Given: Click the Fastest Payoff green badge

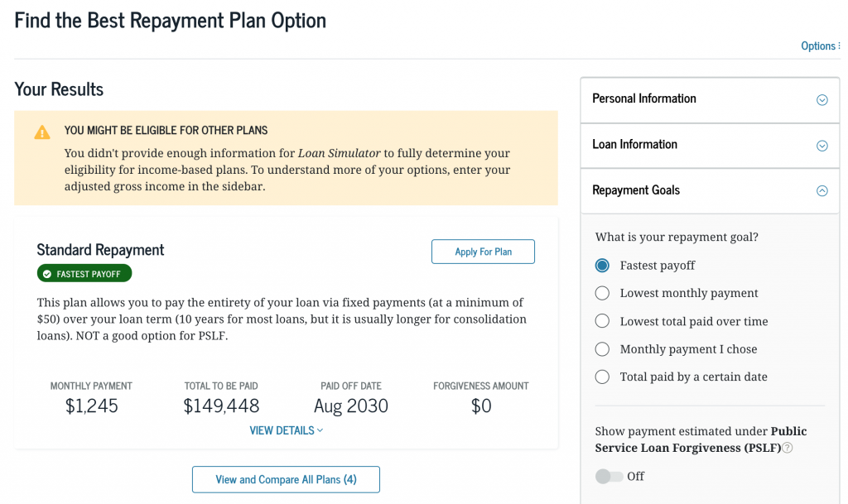Looking at the screenshot, I should (x=84, y=274).
